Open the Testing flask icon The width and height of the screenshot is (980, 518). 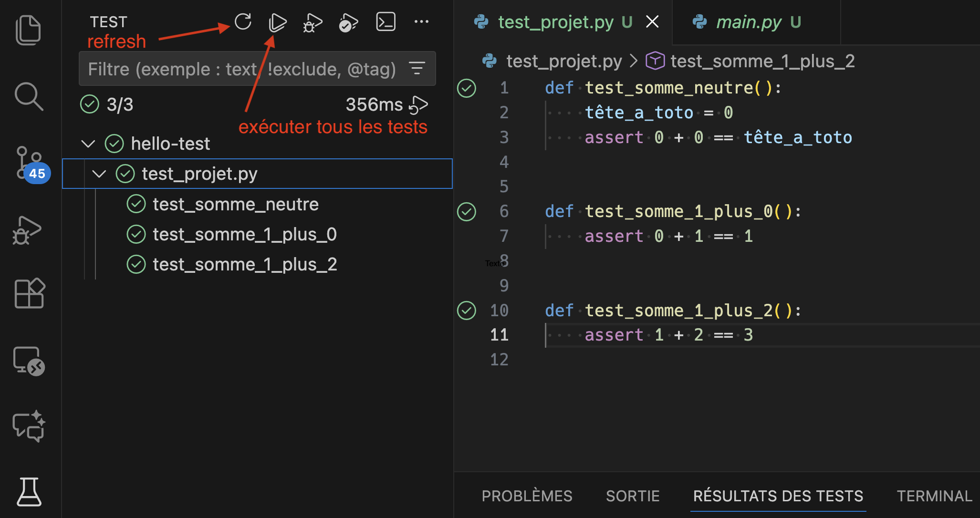(29, 492)
